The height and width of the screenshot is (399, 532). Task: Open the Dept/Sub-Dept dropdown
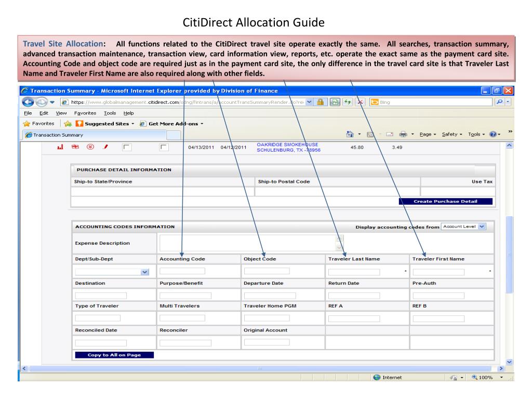coord(112,272)
